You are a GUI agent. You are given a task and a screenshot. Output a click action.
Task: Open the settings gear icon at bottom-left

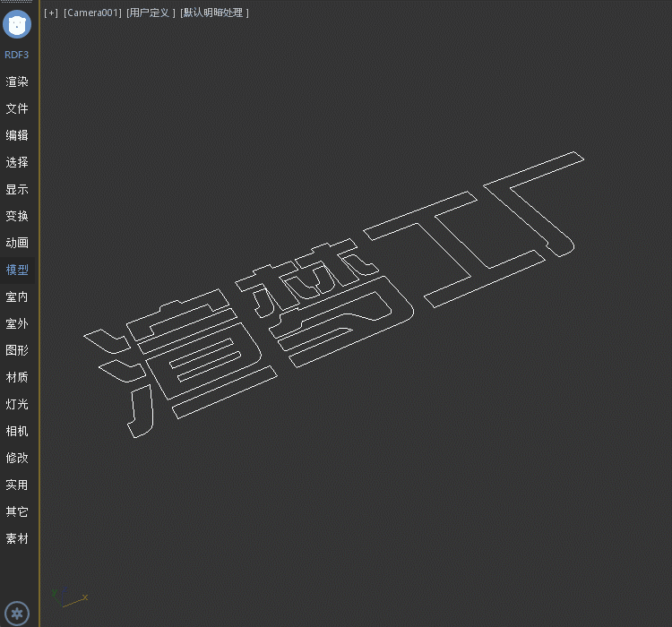tap(17, 614)
